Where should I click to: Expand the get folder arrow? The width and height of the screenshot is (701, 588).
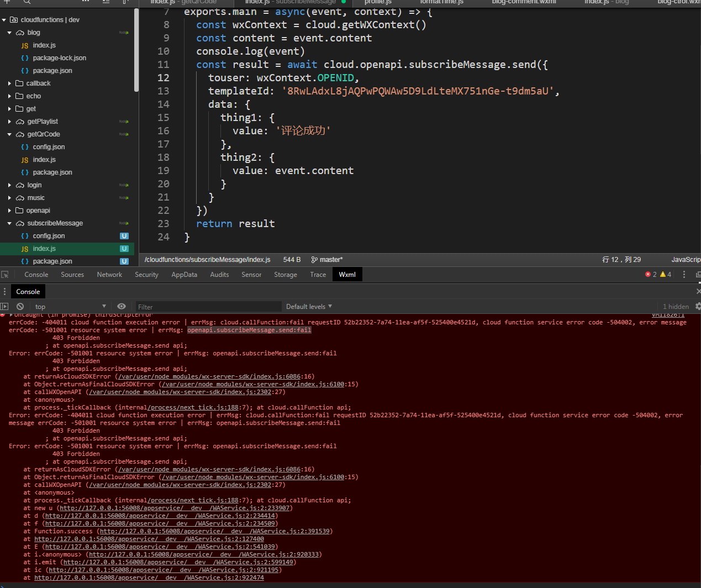pos(9,109)
